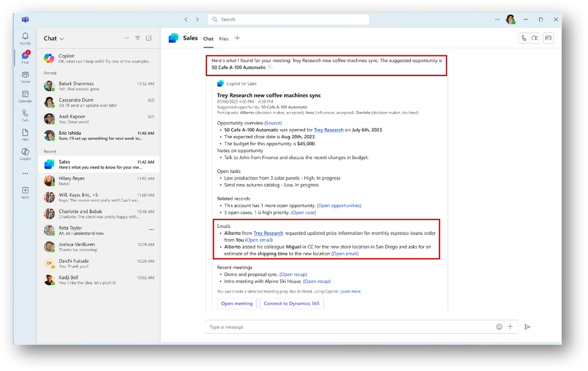Screen dimensions: 588x371
Task: Open Trey Research link in opportunity overview
Action: [x=328, y=130]
